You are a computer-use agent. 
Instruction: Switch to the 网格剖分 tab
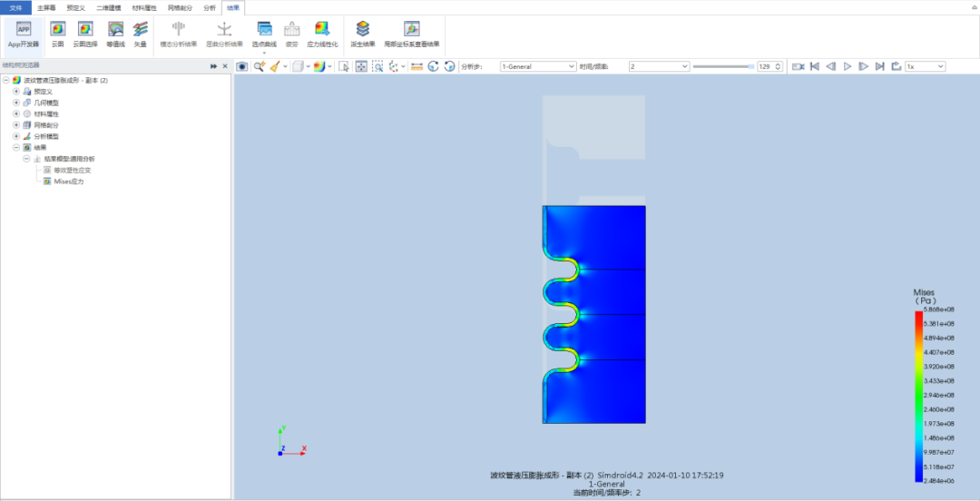(180, 8)
